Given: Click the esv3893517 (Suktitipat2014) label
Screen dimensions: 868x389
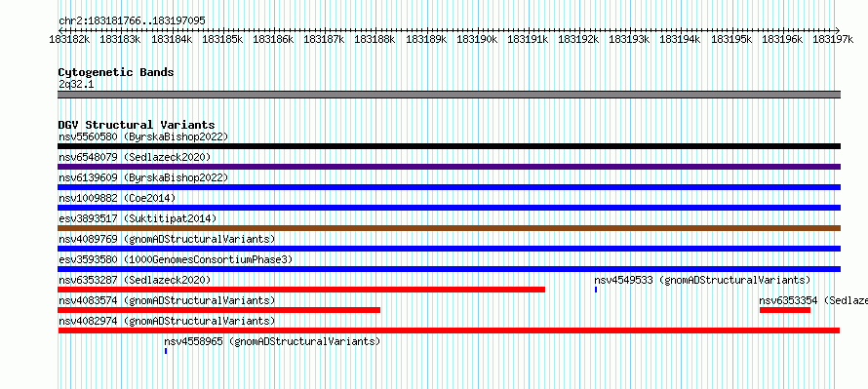Looking at the screenshot, I should tap(138, 218).
